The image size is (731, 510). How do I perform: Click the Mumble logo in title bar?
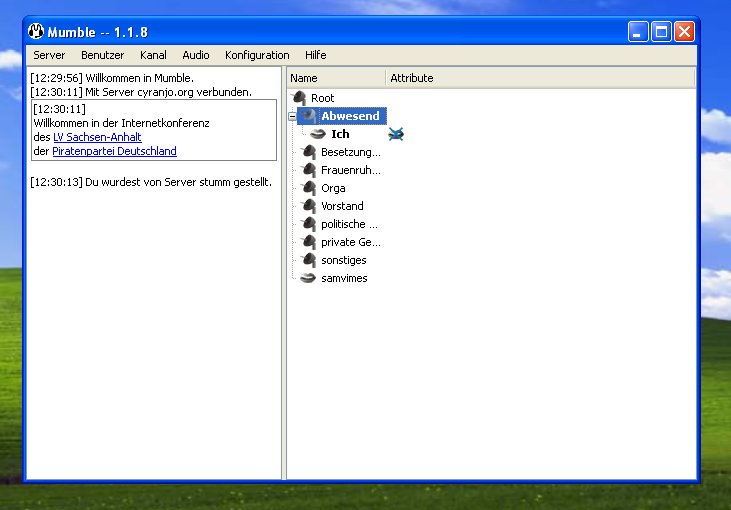coord(36,31)
